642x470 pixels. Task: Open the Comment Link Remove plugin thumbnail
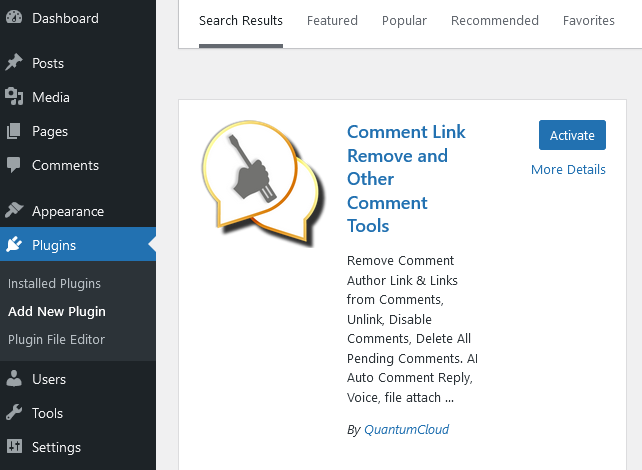click(263, 183)
